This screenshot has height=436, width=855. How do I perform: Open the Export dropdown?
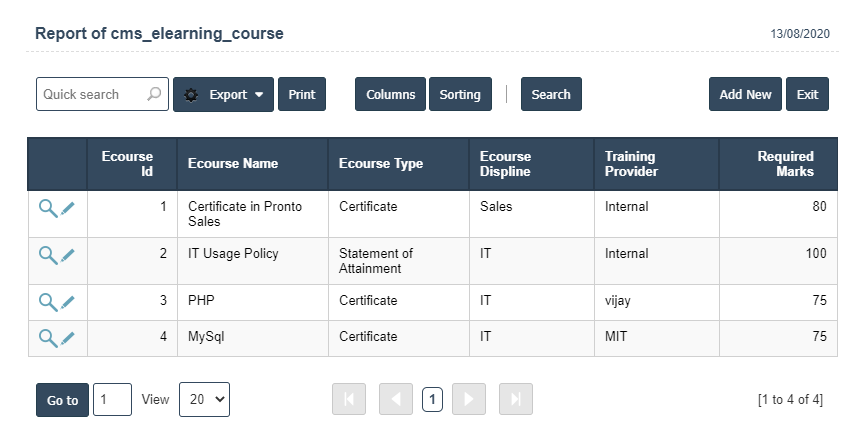tap(224, 94)
